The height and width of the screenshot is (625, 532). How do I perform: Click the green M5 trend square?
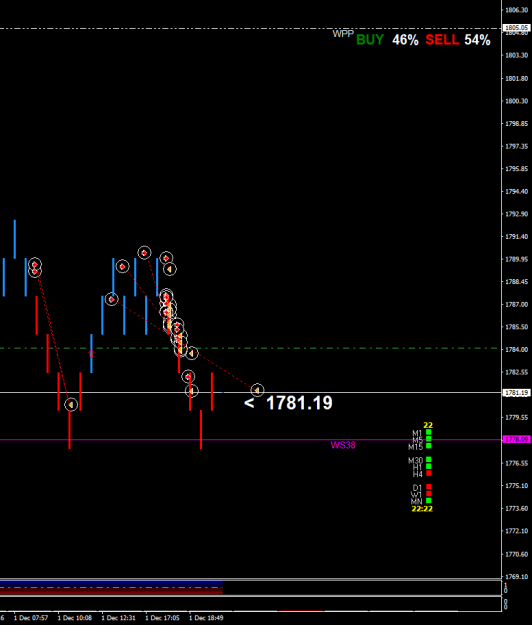coord(429,439)
